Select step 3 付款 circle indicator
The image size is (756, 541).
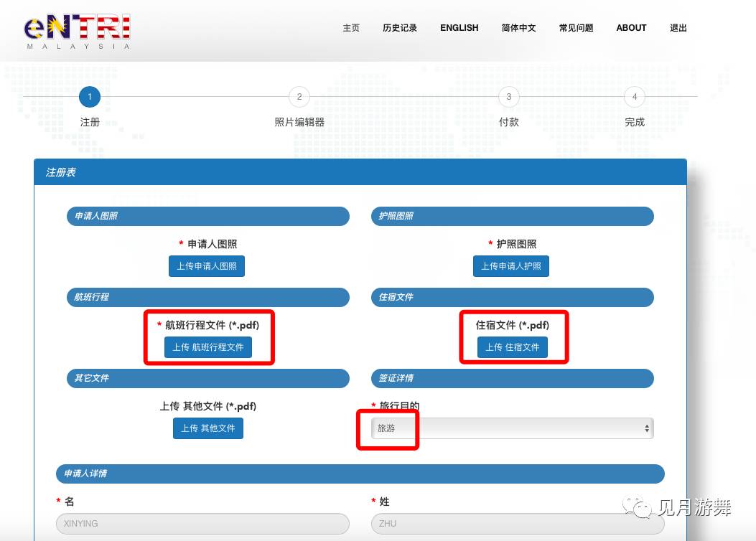click(508, 97)
